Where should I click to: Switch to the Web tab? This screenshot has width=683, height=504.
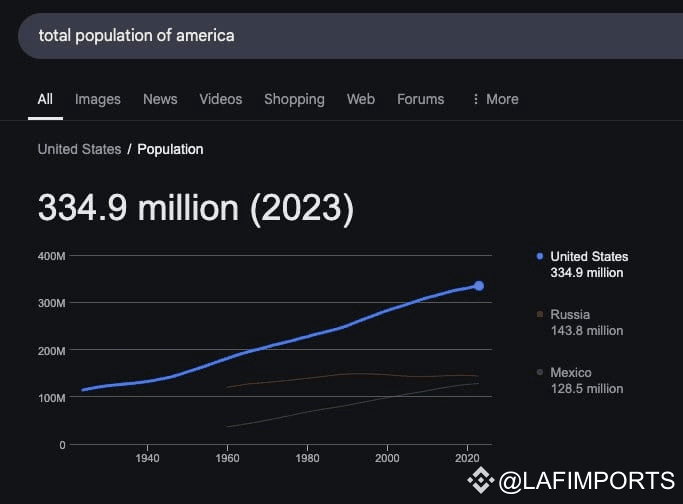(361, 99)
